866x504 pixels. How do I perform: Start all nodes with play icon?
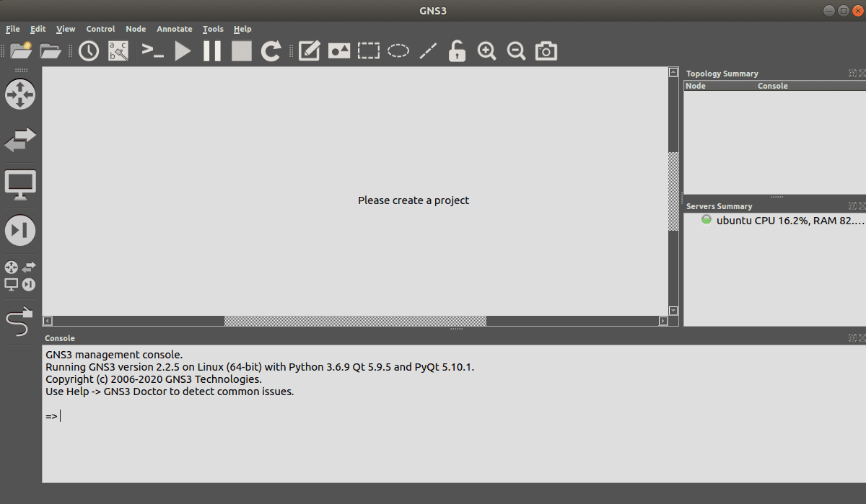[183, 51]
